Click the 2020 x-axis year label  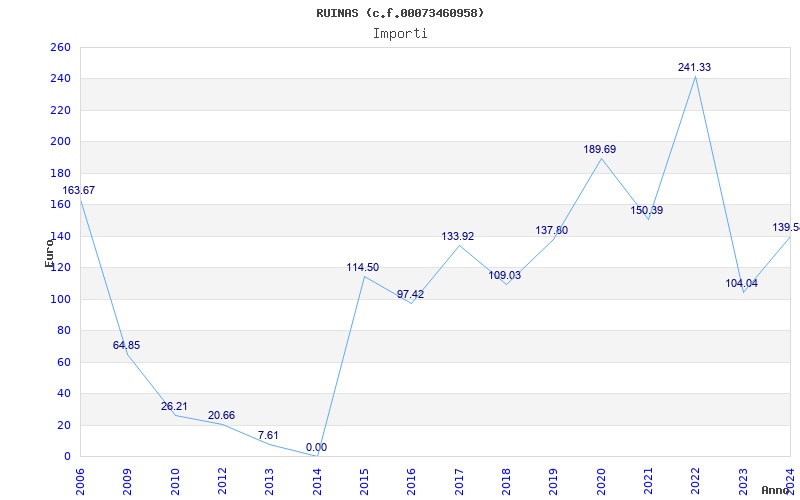click(x=601, y=482)
